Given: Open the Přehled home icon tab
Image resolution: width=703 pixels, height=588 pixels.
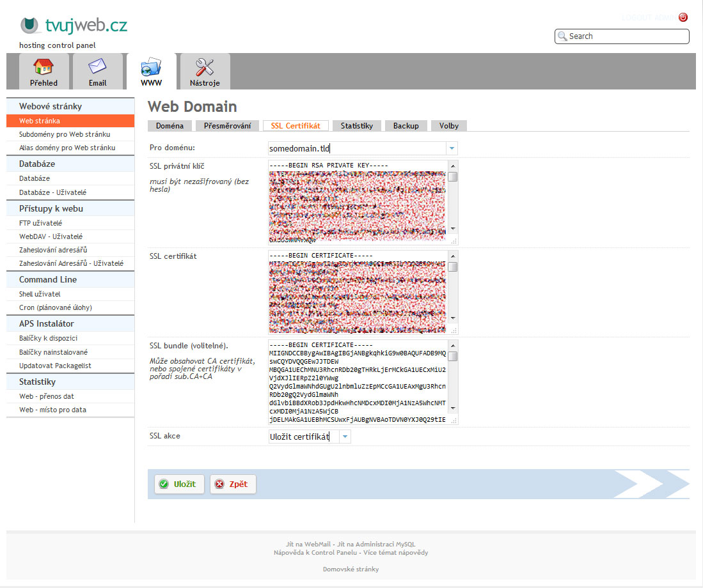Looking at the screenshot, I should [x=43, y=72].
